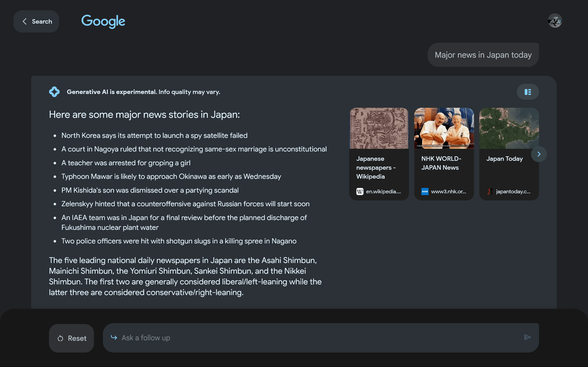Click the generative AI sparkle icon

54,92
